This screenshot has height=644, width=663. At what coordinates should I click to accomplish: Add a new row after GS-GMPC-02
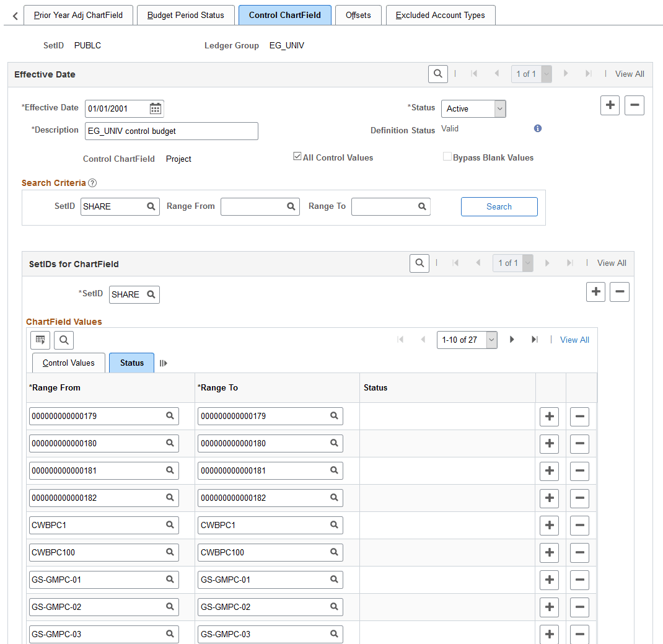[x=549, y=607]
